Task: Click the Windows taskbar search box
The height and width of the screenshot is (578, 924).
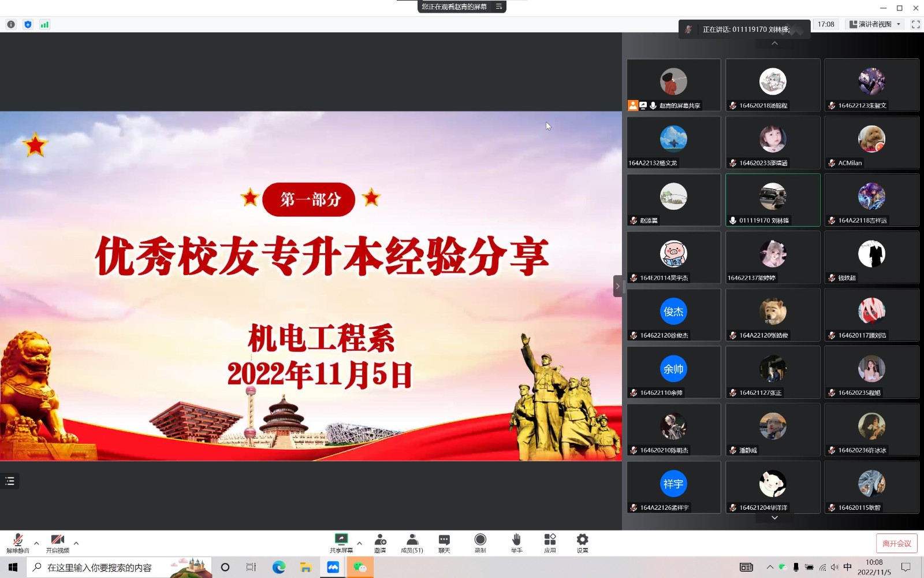Action: (119, 568)
